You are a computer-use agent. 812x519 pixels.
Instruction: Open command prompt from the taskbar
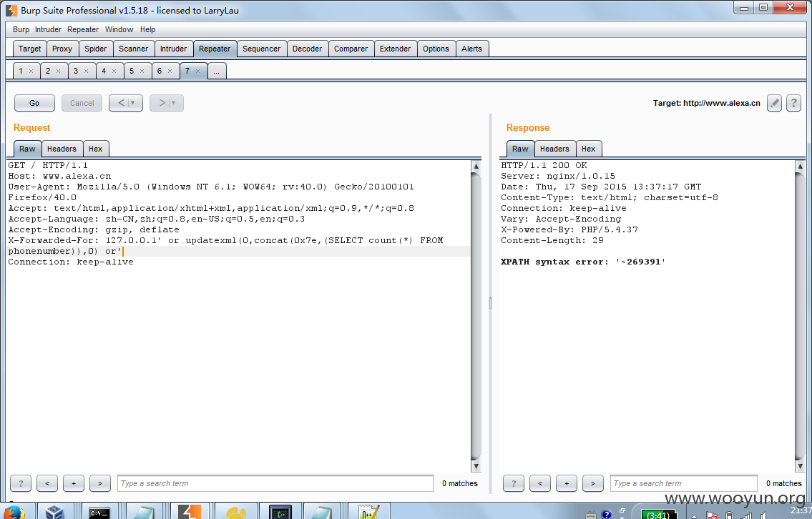pyautogui.click(x=99, y=512)
